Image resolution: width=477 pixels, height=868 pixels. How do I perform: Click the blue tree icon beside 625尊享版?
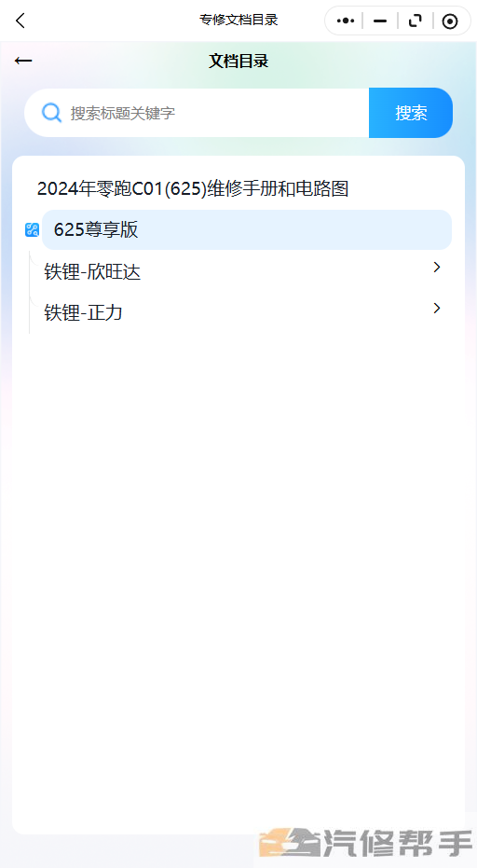[x=32, y=229]
